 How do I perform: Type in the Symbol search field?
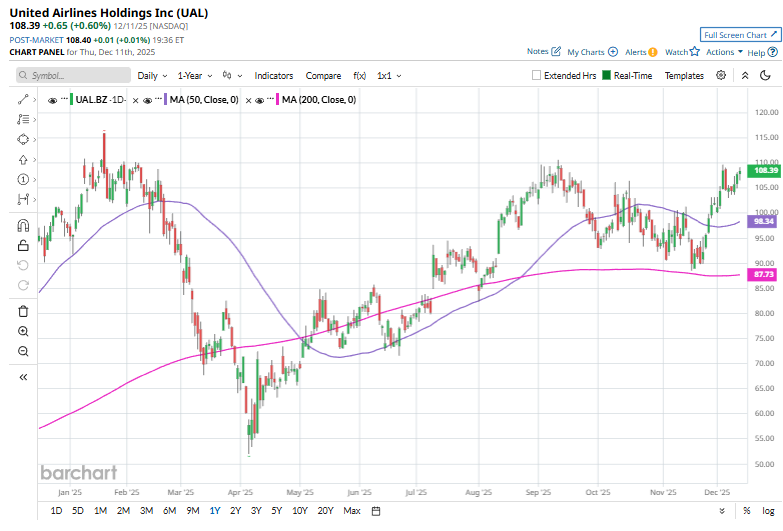pos(78,75)
